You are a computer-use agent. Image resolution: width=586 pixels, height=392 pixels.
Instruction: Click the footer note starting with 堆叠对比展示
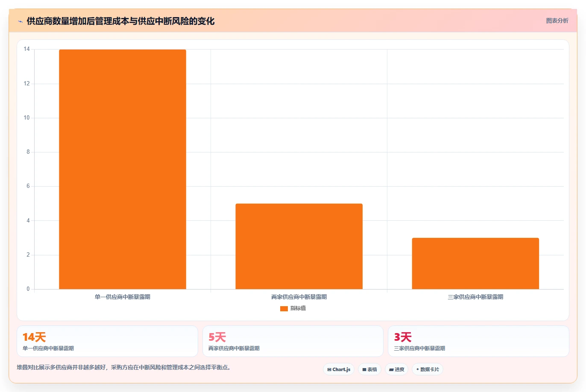tap(124, 367)
